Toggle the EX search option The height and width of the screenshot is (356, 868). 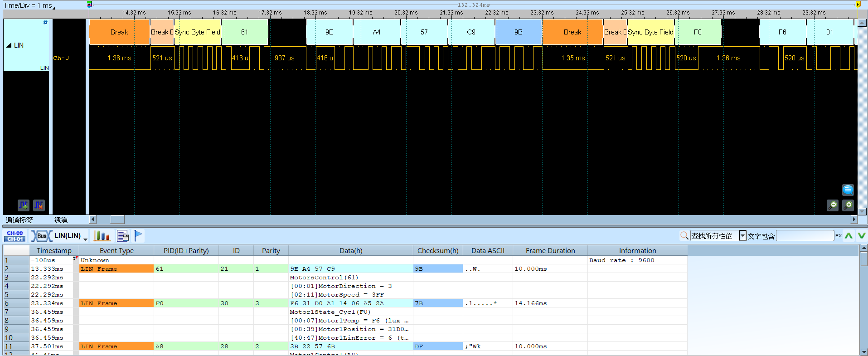(839, 235)
